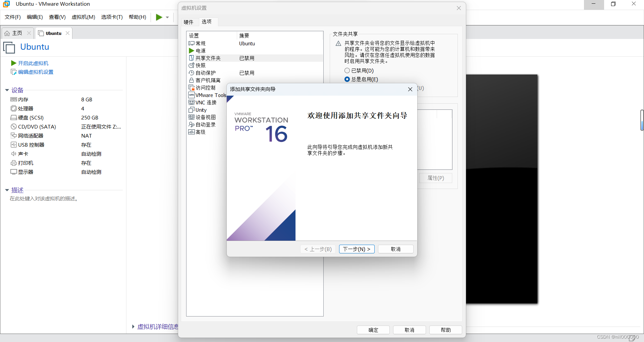The height and width of the screenshot is (342, 644).
Task: Click 取消 in 虚拟机设置 dialog
Action: click(x=409, y=330)
